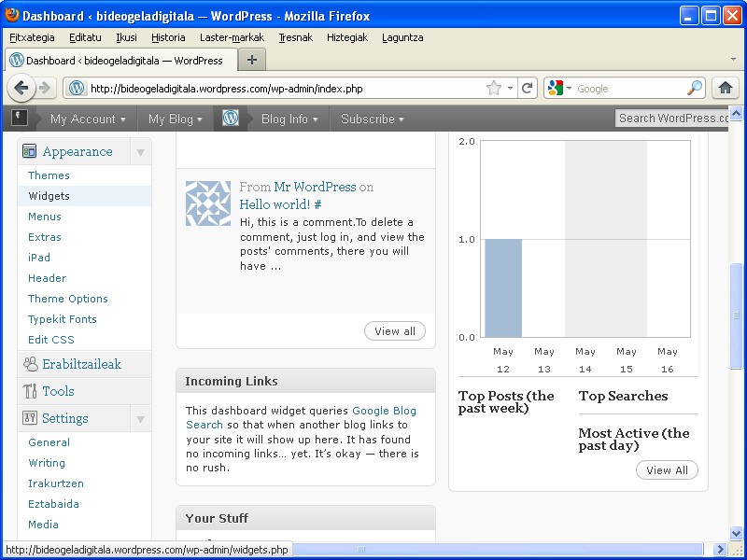This screenshot has width=747, height=560.
Task: Open the Fitxategia menu
Action: click(x=32, y=37)
